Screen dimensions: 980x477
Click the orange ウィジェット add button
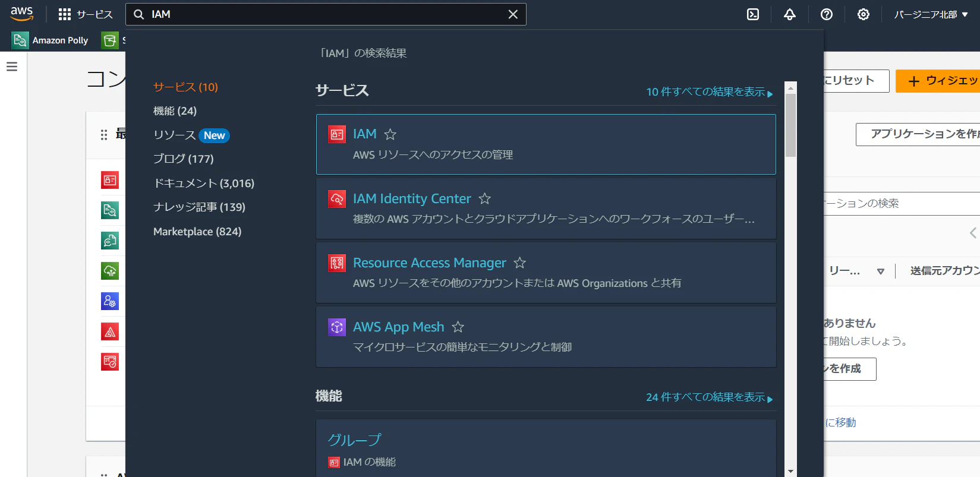pos(938,81)
